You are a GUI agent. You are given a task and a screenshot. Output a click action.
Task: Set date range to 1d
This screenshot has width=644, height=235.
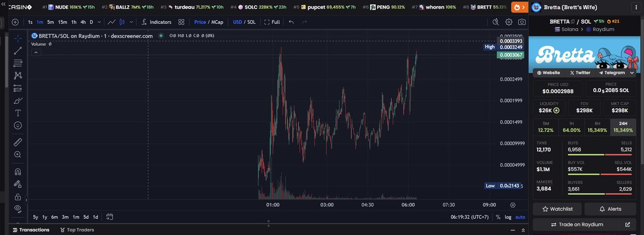click(96, 217)
